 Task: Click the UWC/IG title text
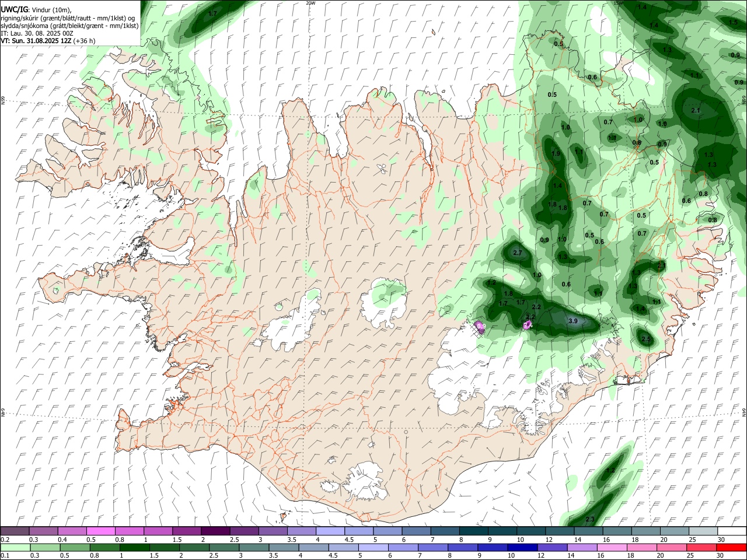click(x=13, y=9)
